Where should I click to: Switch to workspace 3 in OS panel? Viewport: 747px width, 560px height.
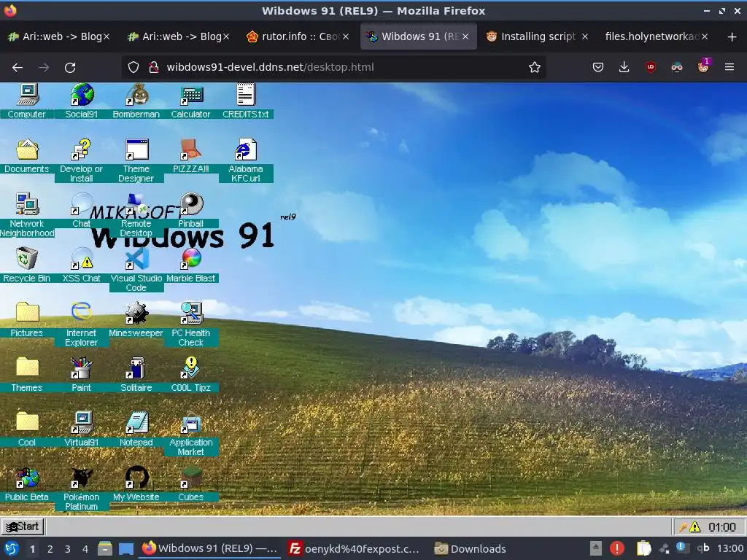[68, 549]
